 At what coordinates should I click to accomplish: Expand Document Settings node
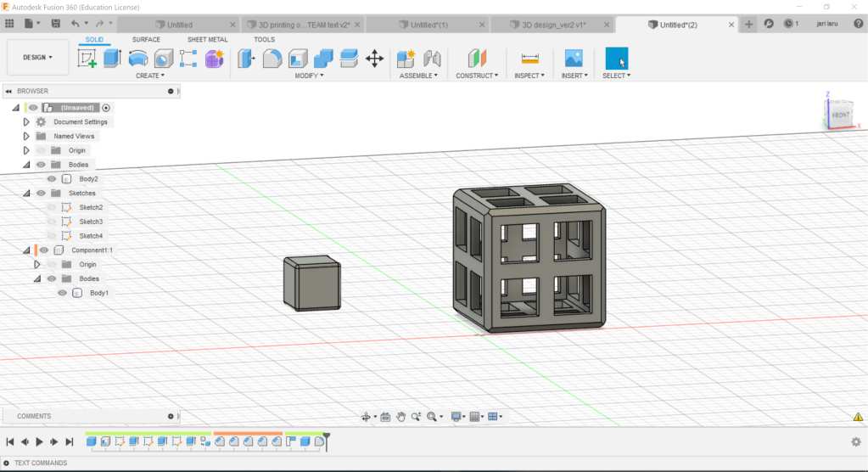tap(26, 122)
